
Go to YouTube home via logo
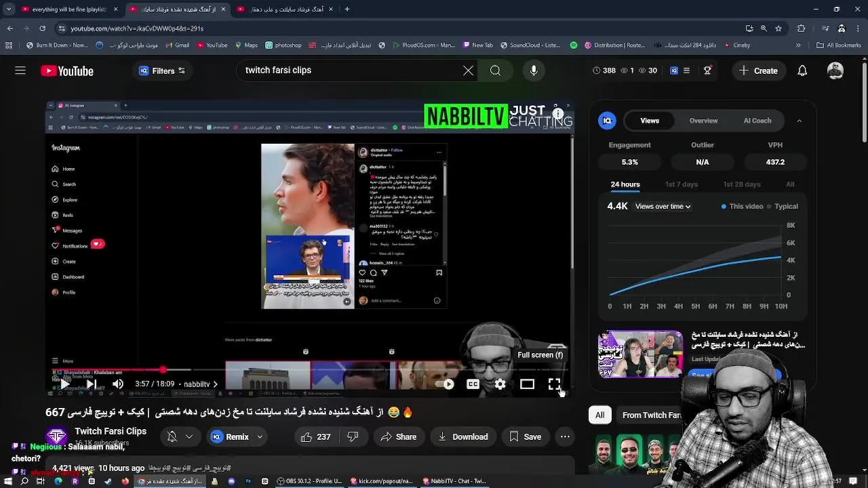(x=66, y=71)
